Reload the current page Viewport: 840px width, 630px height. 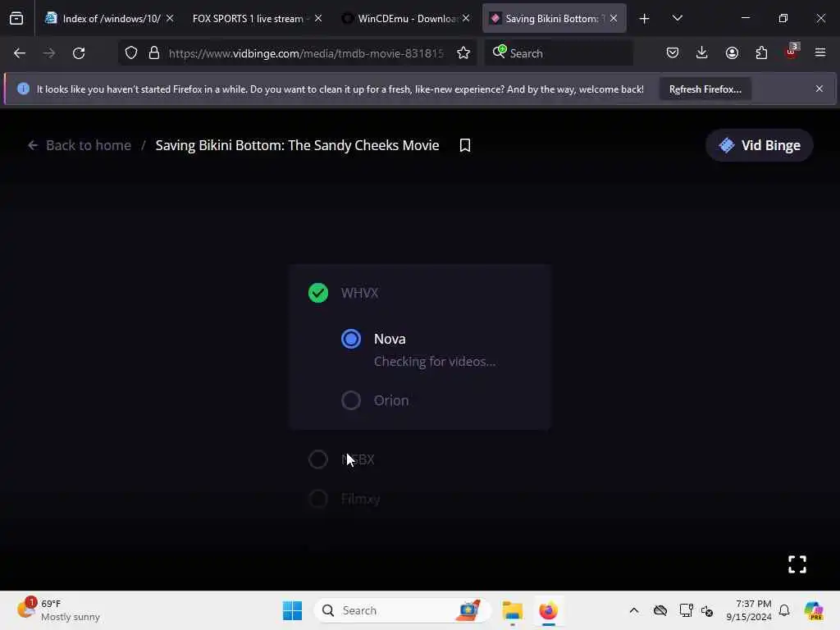point(79,53)
